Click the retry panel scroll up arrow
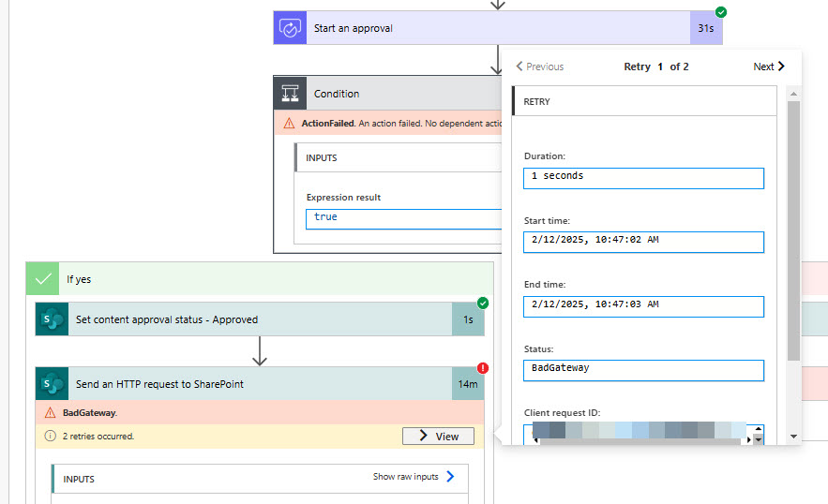Viewport: 828px width, 504px height. point(793,94)
